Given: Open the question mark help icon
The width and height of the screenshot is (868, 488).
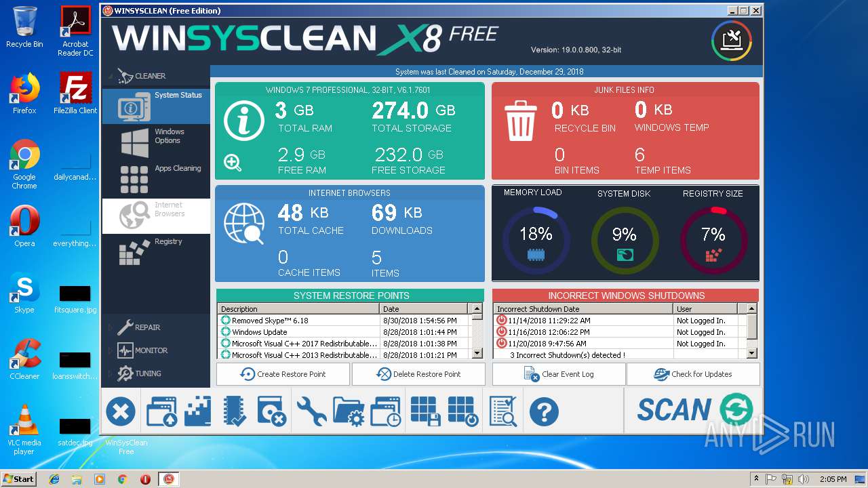Looking at the screenshot, I should click(544, 411).
